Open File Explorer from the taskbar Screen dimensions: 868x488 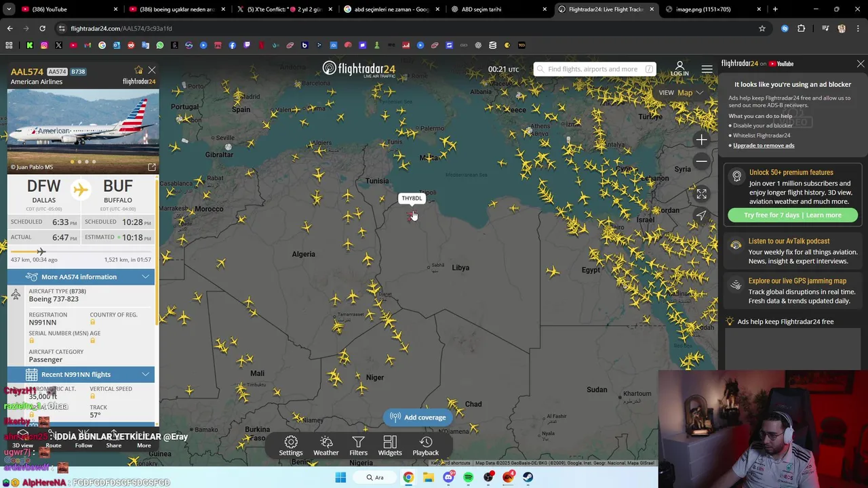tap(429, 477)
